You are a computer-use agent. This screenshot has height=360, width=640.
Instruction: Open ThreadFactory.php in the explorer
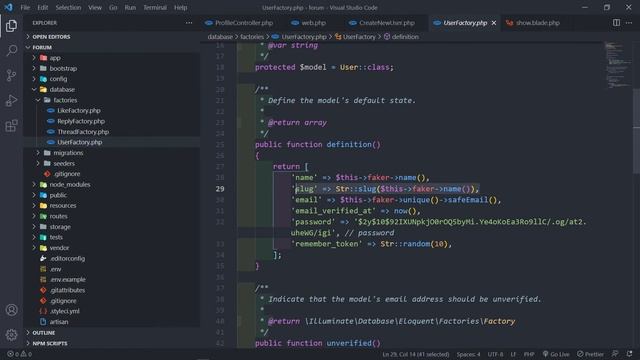point(83,132)
